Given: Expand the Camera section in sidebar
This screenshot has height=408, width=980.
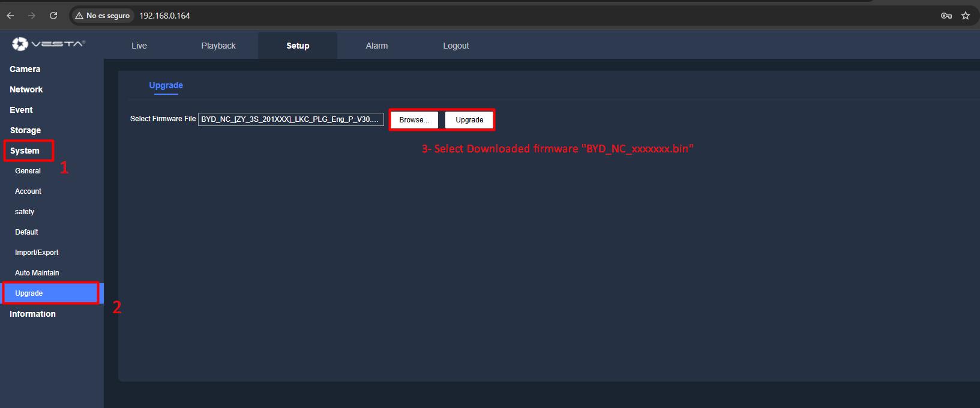Looking at the screenshot, I should pyautogui.click(x=25, y=69).
